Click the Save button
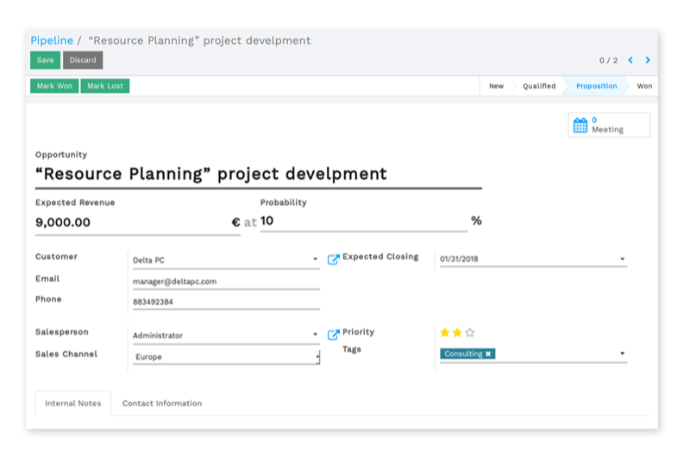The image size is (690, 457). point(46,60)
